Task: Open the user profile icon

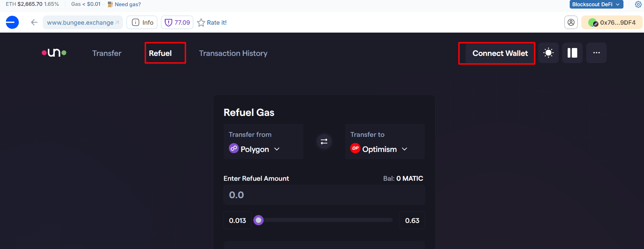Action: [571, 22]
